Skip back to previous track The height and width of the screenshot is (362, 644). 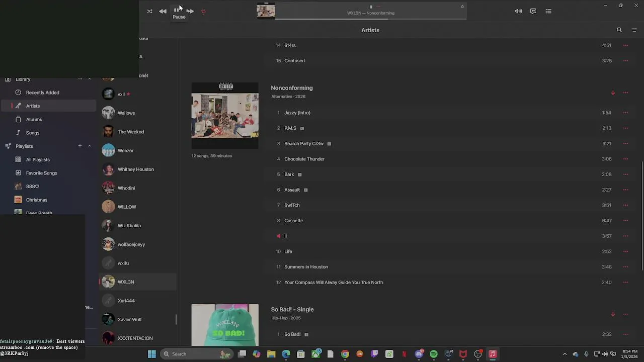[163, 11]
